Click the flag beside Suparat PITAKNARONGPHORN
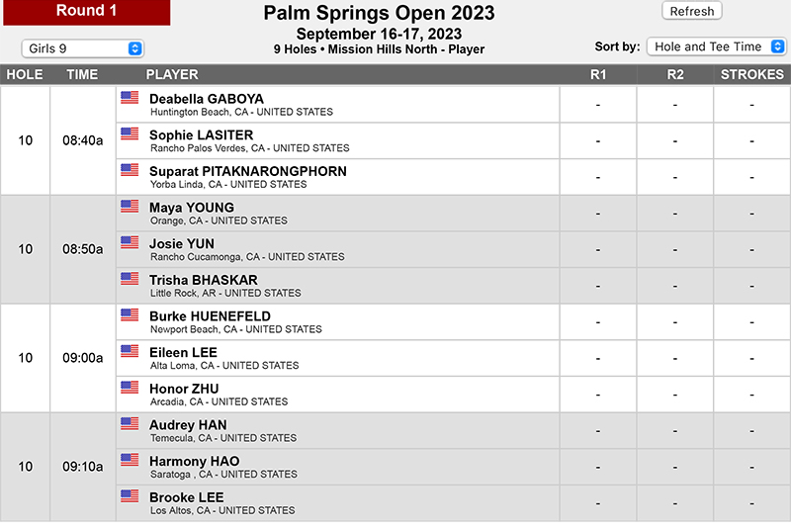 point(130,170)
